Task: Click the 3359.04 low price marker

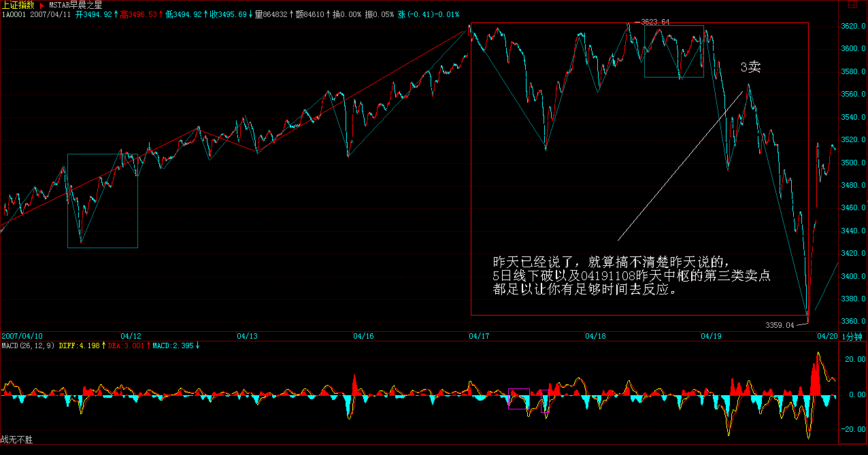Action: [x=780, y=325]
